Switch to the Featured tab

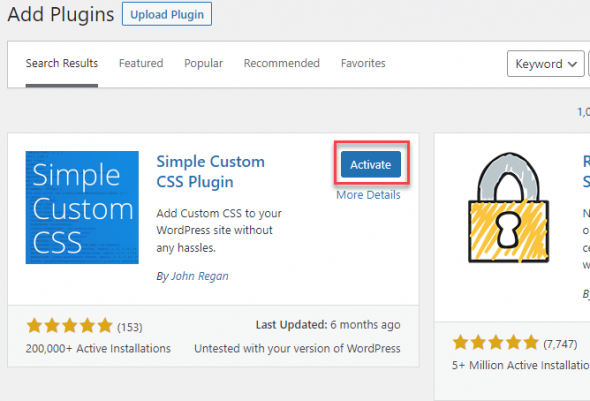(141, 63)
